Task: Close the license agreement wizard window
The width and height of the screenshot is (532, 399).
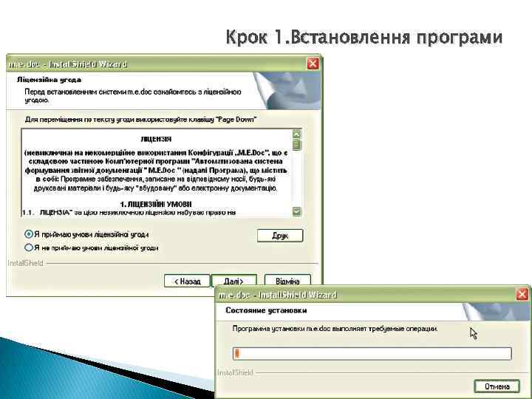Action: tap(313, 64)
